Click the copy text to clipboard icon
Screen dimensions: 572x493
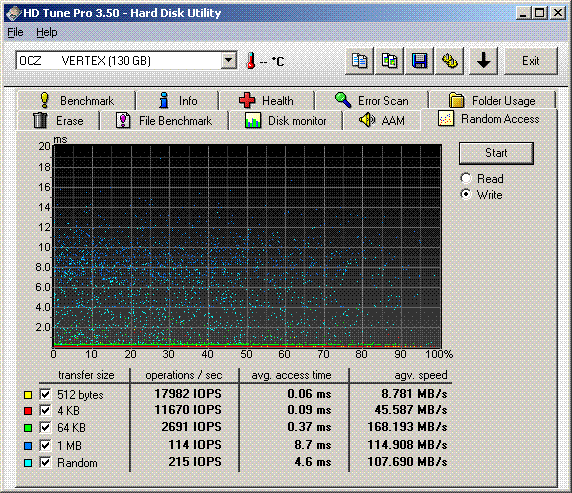click(359, 61)
